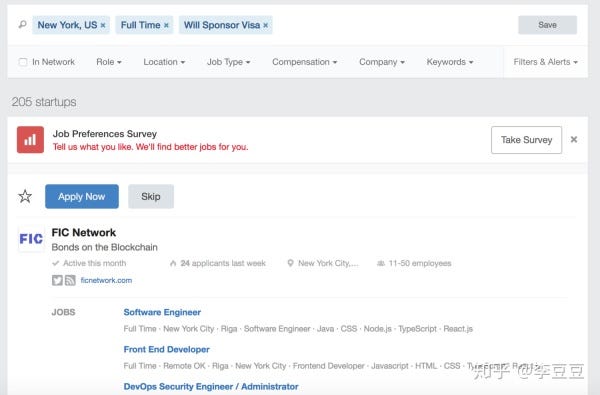Click the Full Time tag text
The height and width of the screenshot is (395, 600).
[x=140, y=25]
